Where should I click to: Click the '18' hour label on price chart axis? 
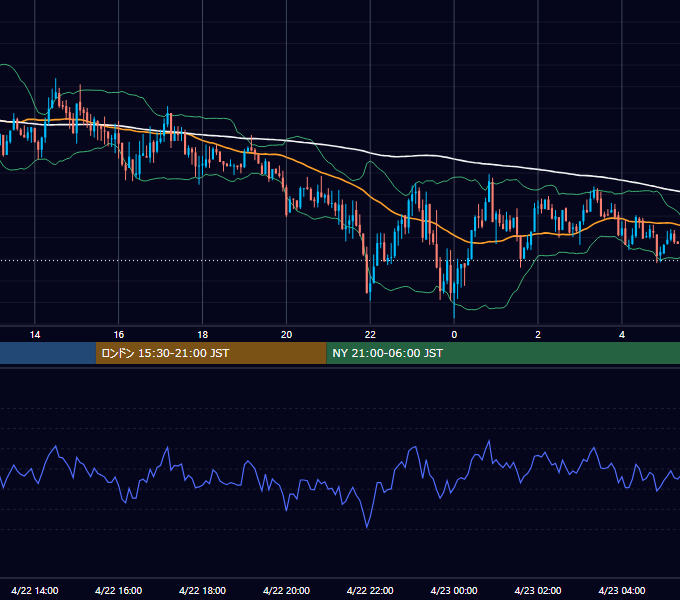[203, 335]
